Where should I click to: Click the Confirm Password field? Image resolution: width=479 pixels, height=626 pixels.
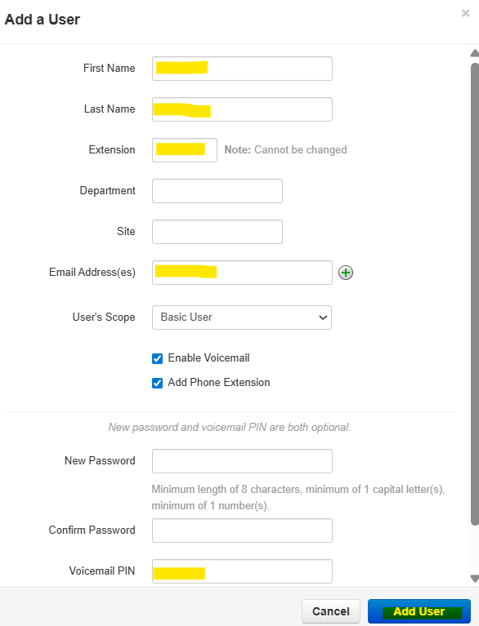(242, 531)
